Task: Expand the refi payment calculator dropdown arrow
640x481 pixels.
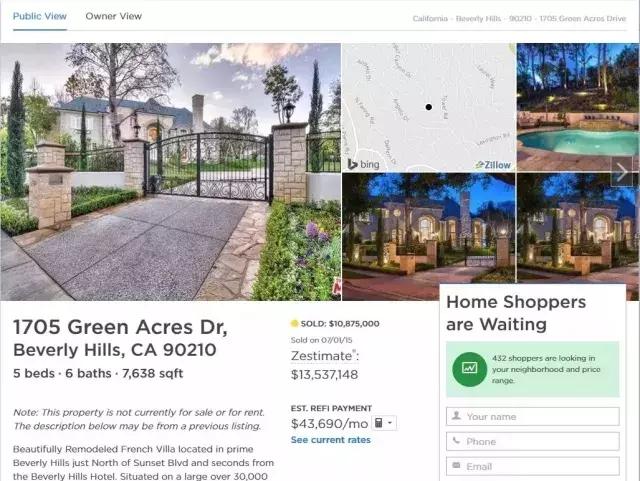Action: tap(390, 423)
